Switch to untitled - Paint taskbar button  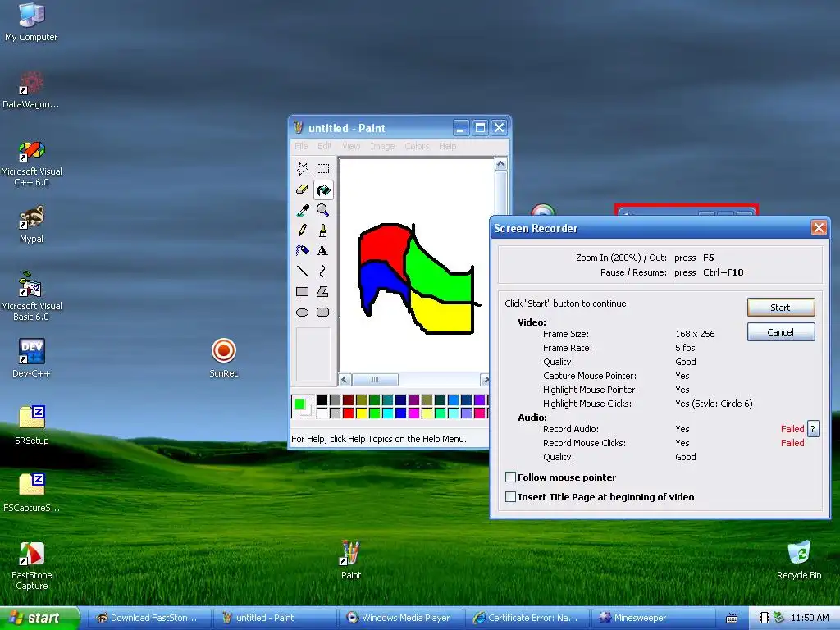coord(275,619)
